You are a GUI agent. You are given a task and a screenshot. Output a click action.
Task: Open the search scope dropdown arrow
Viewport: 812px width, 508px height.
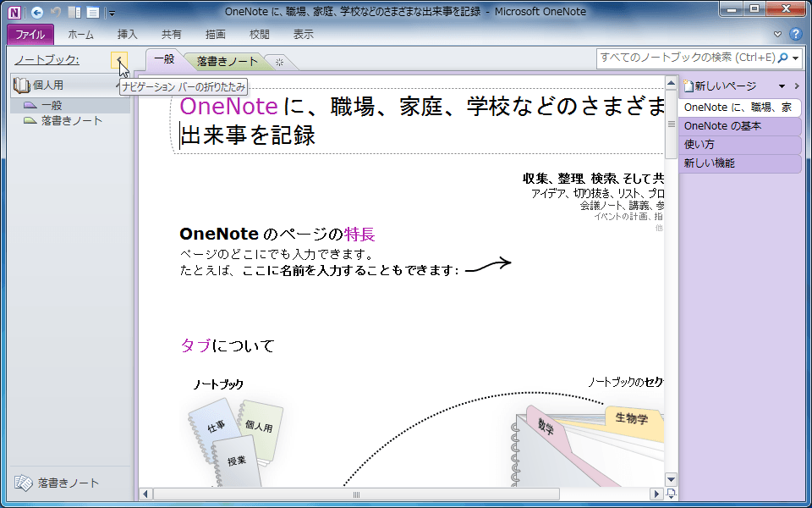click(x=796, y=58)
